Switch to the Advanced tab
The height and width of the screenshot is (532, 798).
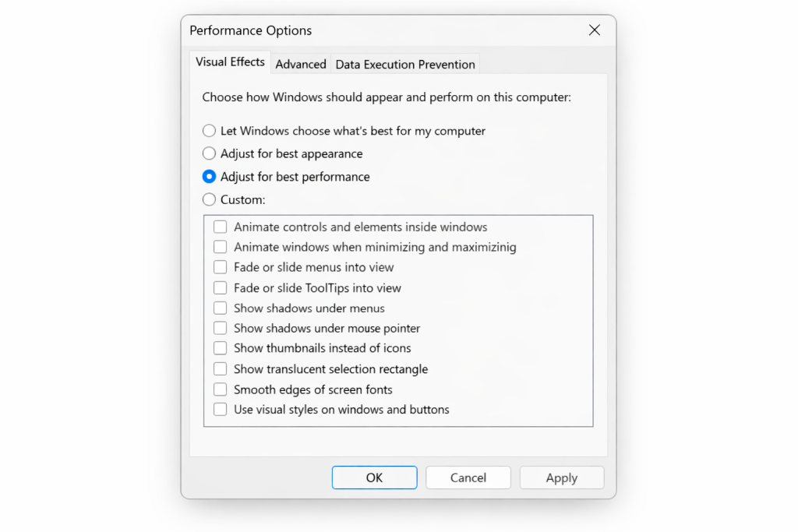coord(301,64)
